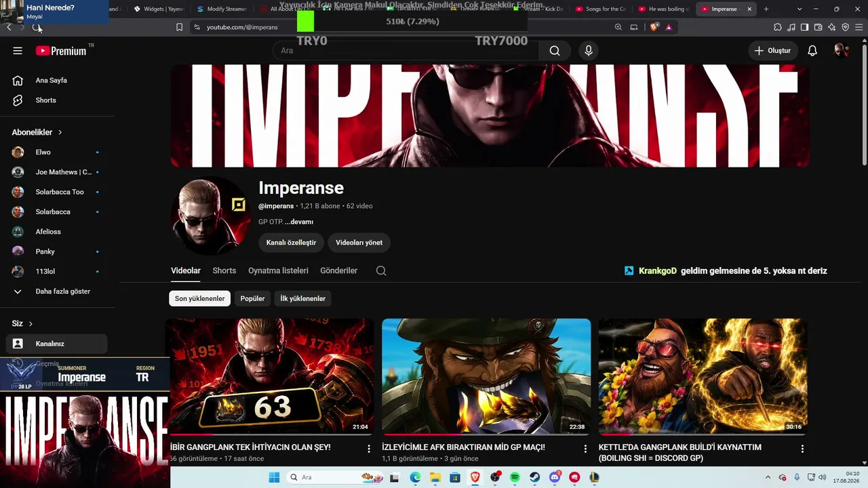Image resolution: width=868 pixels, height=488 pixels.
Task: Open Steam from the taskbar
Action: [535, 477]
